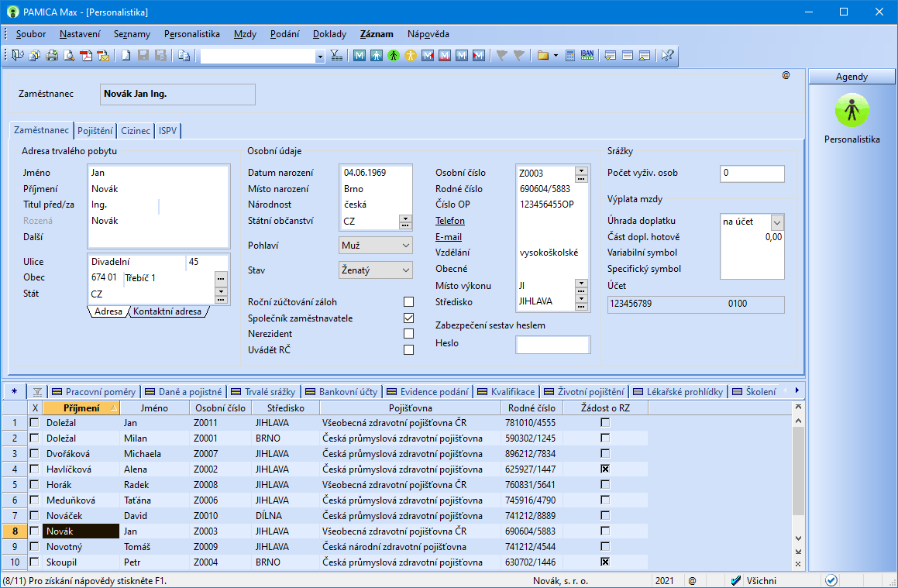The image size is (898, 588).
Task: Toggle the Nerezident checkbox
Action: pyautogui.click(x=408, y=333)
